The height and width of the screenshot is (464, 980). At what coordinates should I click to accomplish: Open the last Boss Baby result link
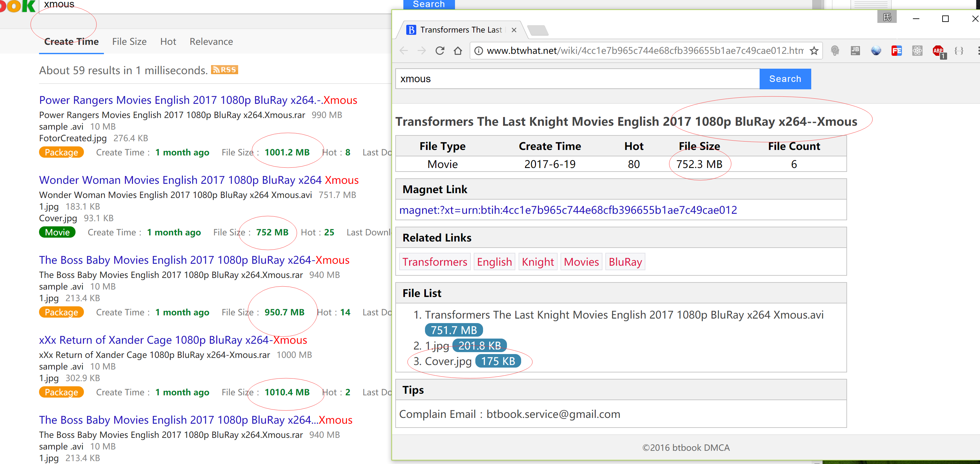click(196, 420)
